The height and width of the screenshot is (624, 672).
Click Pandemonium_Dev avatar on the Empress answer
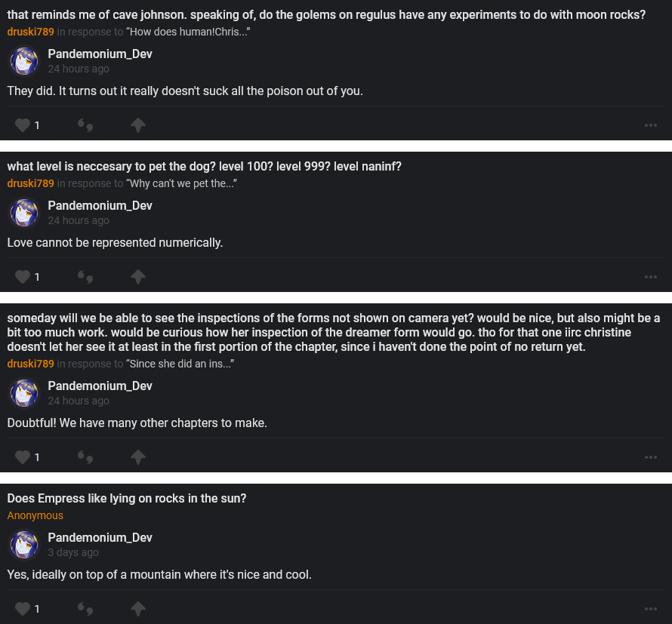[24, 545]
